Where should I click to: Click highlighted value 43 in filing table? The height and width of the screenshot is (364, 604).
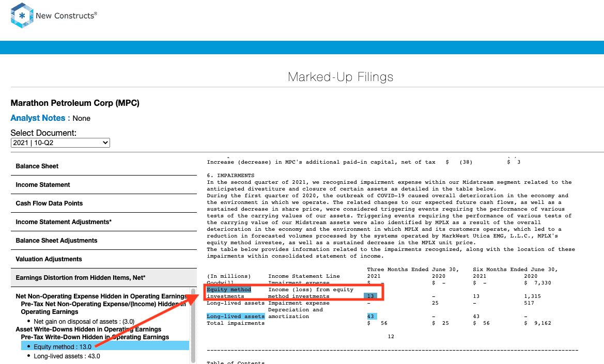pos(371,316)
